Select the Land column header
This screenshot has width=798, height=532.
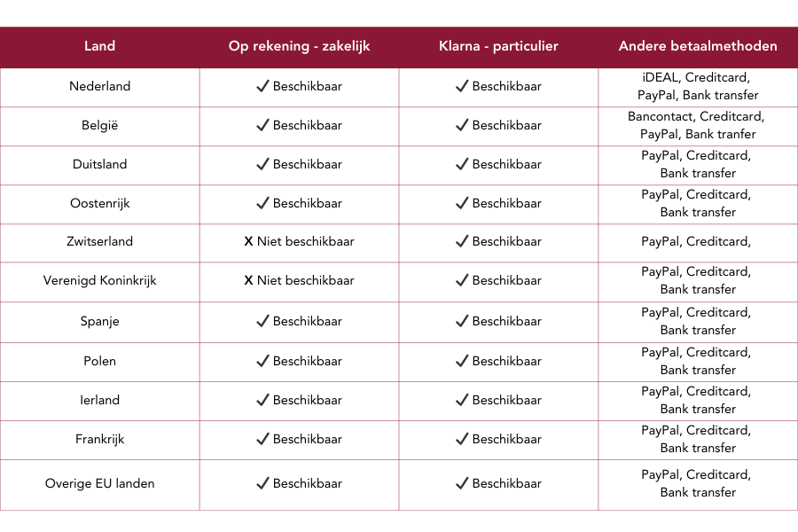coord(99,46)
